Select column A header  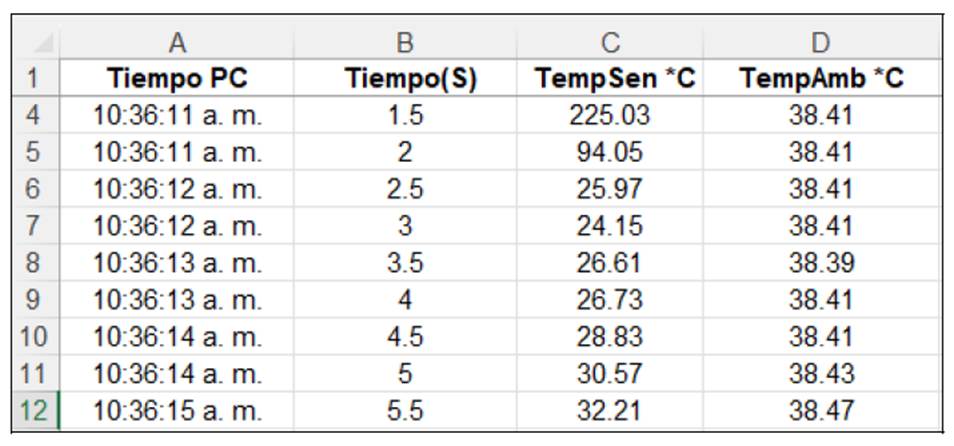(177, 43)
